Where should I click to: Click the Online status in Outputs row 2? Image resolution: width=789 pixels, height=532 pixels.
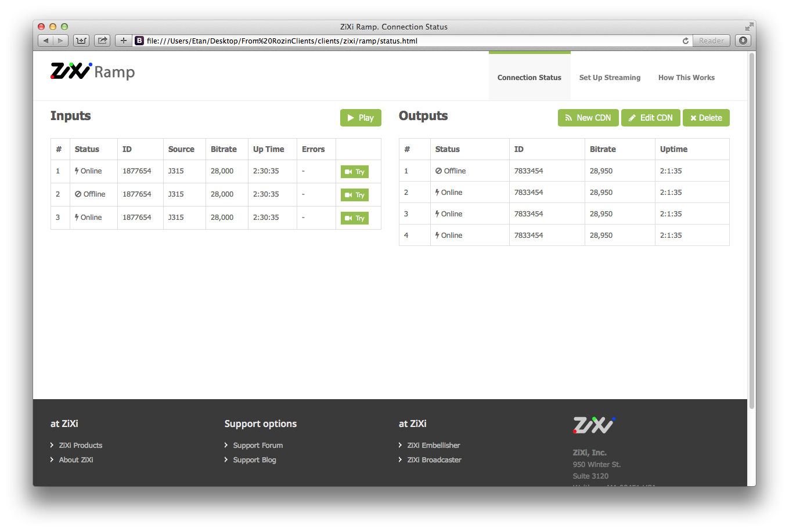pos(449,192)
